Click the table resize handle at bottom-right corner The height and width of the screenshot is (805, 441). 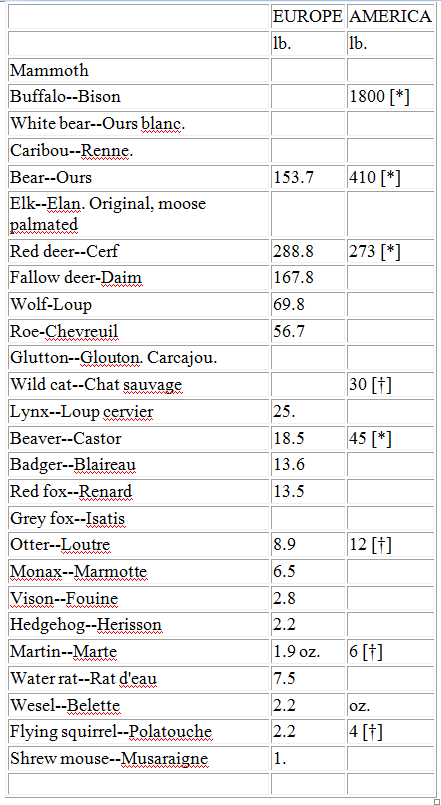[436, 800]
